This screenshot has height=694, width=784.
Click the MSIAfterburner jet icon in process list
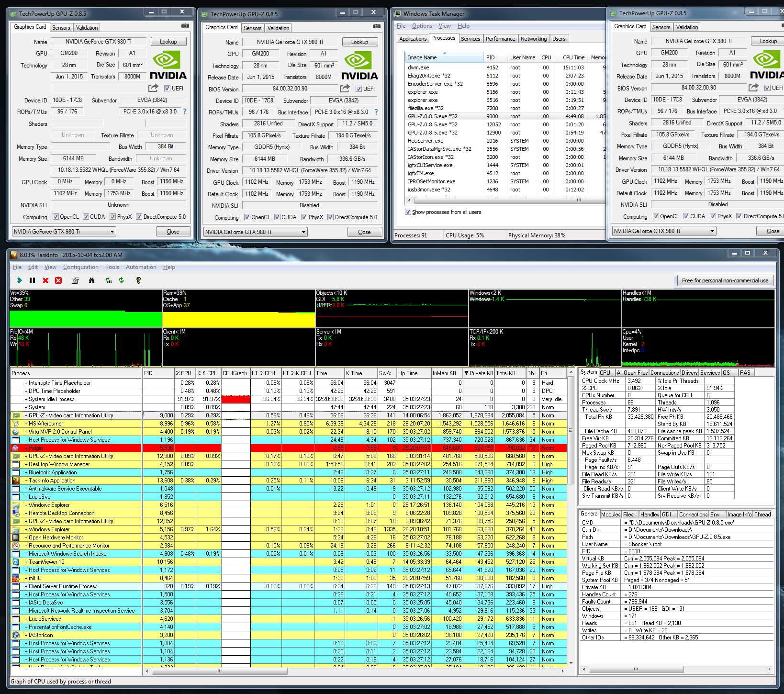point(16,424)
